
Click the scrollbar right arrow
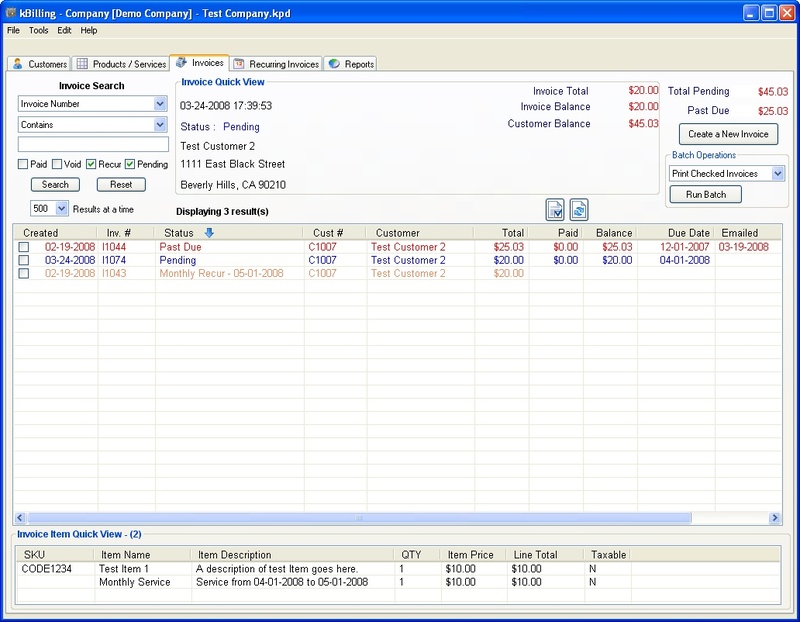click(x=774, y=518)
